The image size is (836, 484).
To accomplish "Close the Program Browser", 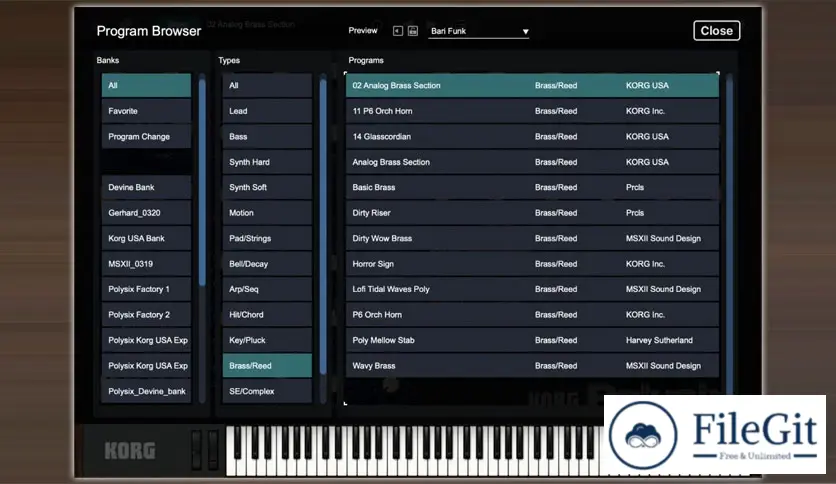I will [x=716, y=30].
